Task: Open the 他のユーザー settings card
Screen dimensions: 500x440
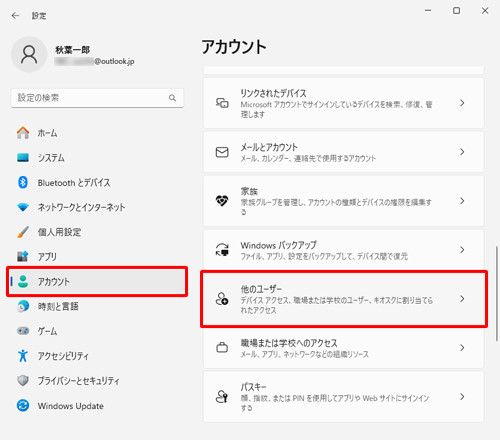Action: (x=344, y=299)
